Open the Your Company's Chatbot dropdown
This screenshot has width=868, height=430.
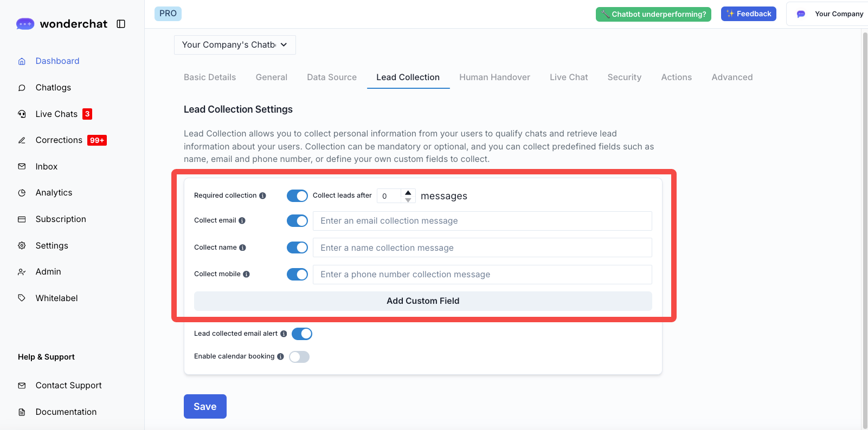click(235, 45)
